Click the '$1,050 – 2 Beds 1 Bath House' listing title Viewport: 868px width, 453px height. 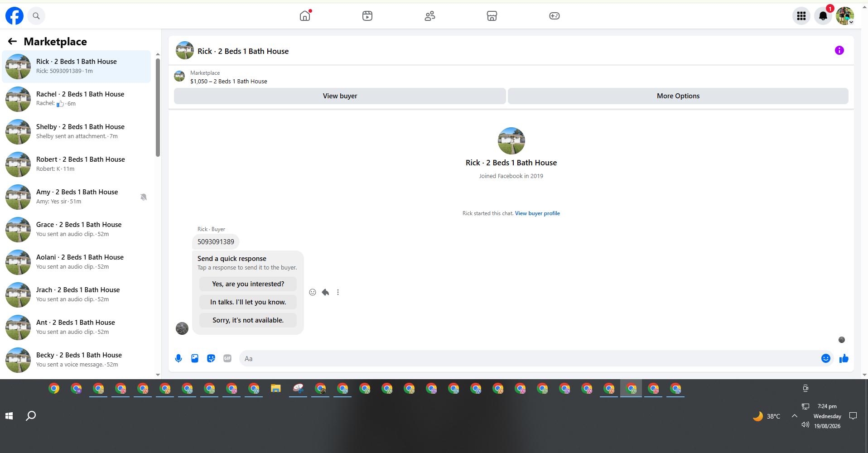[x=229, y=82]
